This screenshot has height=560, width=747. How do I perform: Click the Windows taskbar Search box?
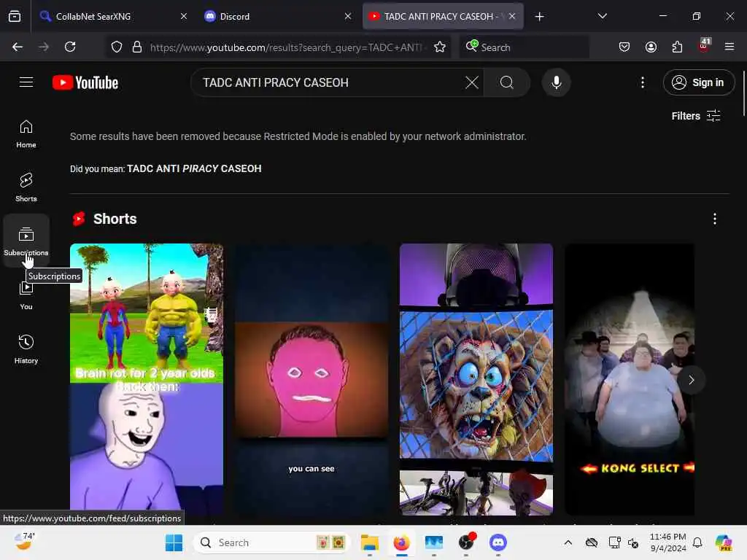point(271,542)
